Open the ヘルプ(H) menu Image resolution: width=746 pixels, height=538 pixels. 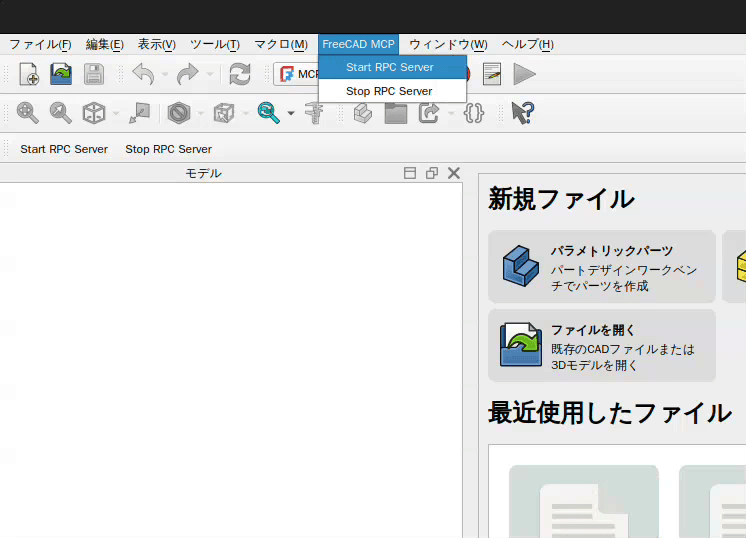(528, 44)
